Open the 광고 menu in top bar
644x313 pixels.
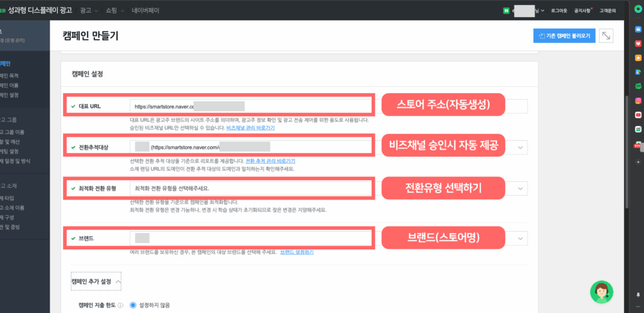[x=89, y=10]
